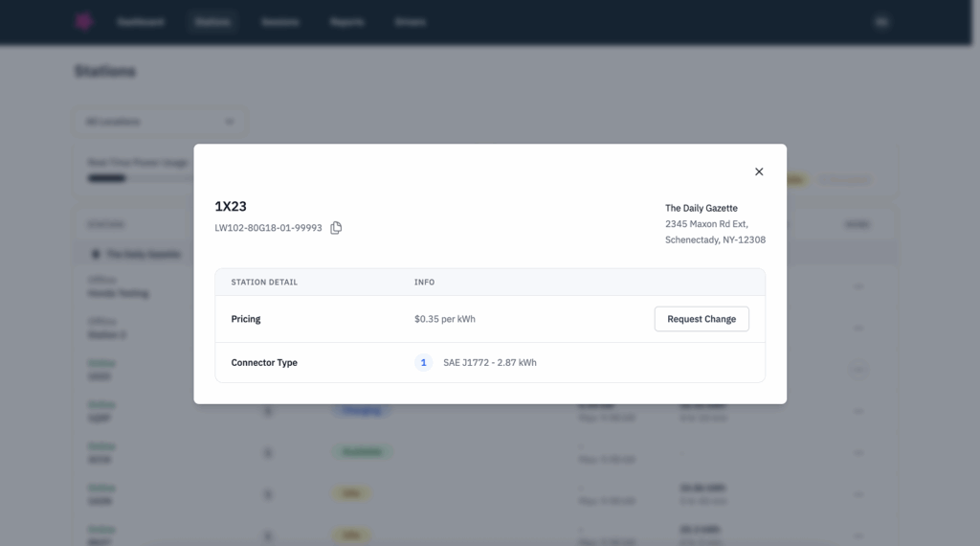
Task: Click the Info column header
Action: [x=424, y=283]
